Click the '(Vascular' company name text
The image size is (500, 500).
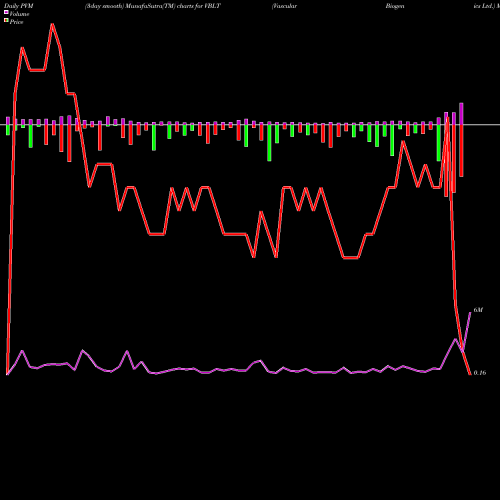(284, 6)
